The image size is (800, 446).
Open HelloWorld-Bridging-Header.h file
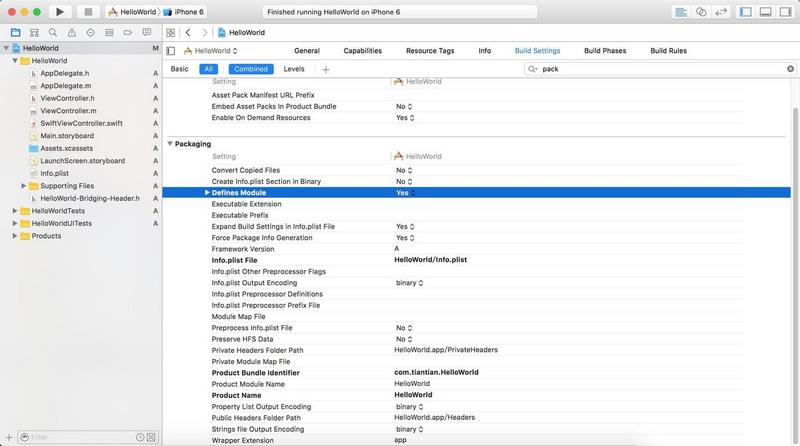point(90,199)
